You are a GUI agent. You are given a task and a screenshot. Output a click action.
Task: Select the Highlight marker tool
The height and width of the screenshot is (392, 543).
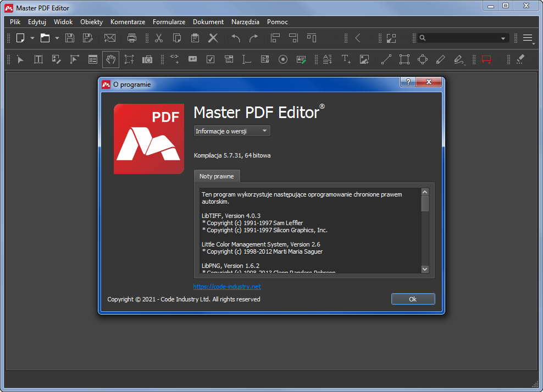(458, 59)
